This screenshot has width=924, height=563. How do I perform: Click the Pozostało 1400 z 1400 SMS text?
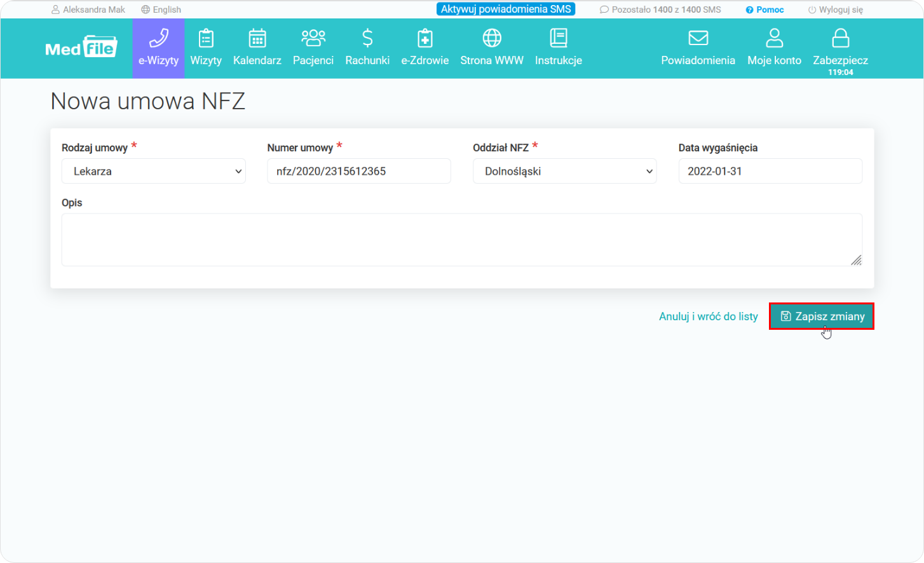(667, 10)
